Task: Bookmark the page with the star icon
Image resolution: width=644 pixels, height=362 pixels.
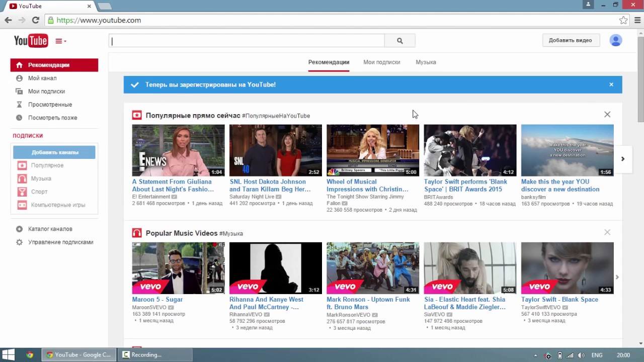Action: [x=623, y=20]
